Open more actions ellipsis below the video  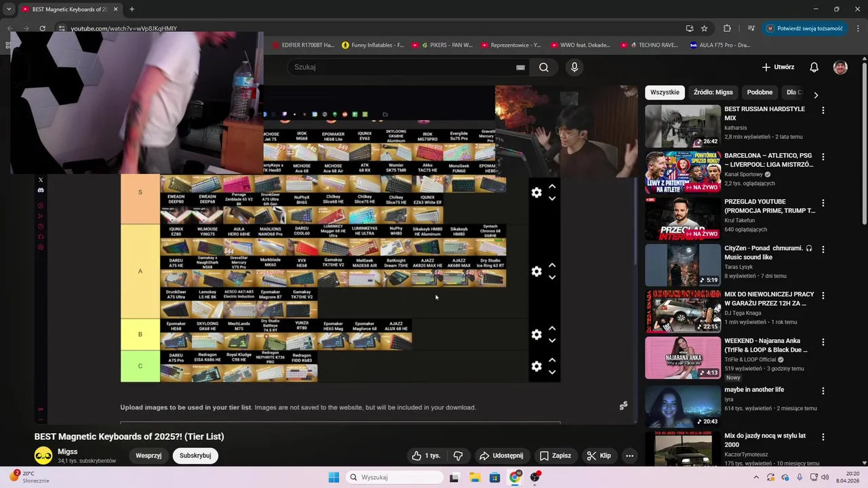click(629, 455)
